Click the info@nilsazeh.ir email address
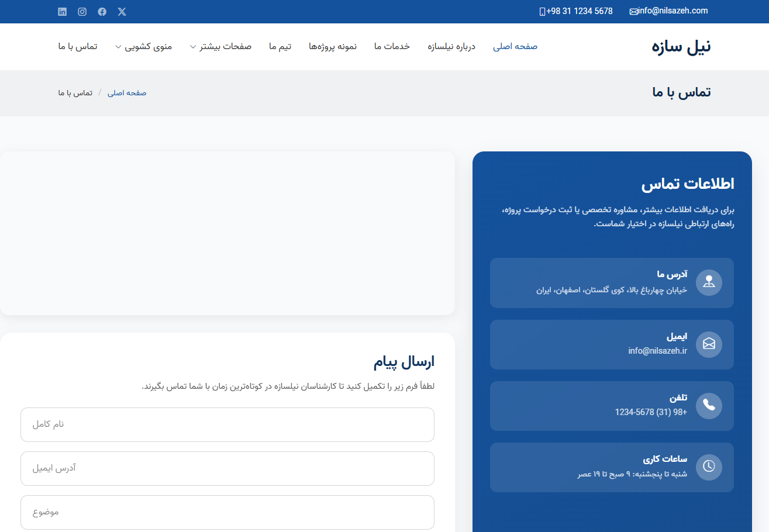Viewport: 769px width, 532px height. pyautogui.click(x=657, y=351)
